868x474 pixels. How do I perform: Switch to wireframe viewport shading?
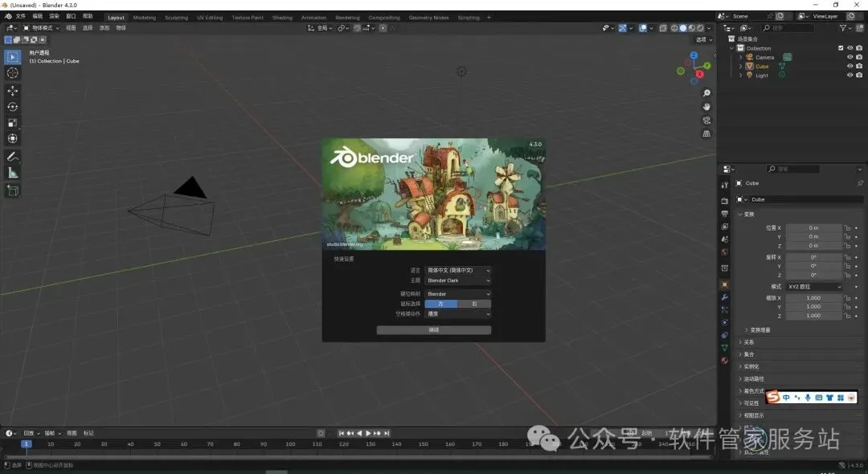tap(674, 27)
